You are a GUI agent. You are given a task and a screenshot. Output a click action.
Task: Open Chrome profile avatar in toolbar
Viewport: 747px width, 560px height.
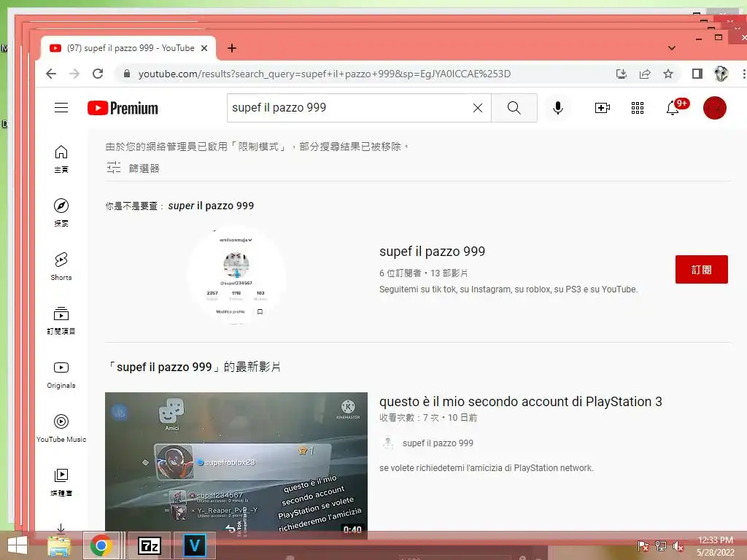pos(721,74)
